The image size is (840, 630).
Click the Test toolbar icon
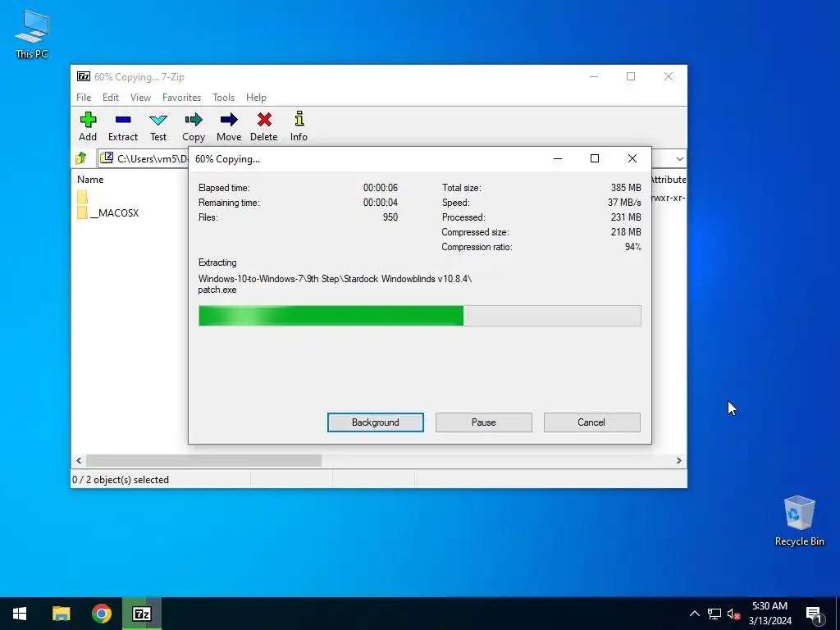158,126
